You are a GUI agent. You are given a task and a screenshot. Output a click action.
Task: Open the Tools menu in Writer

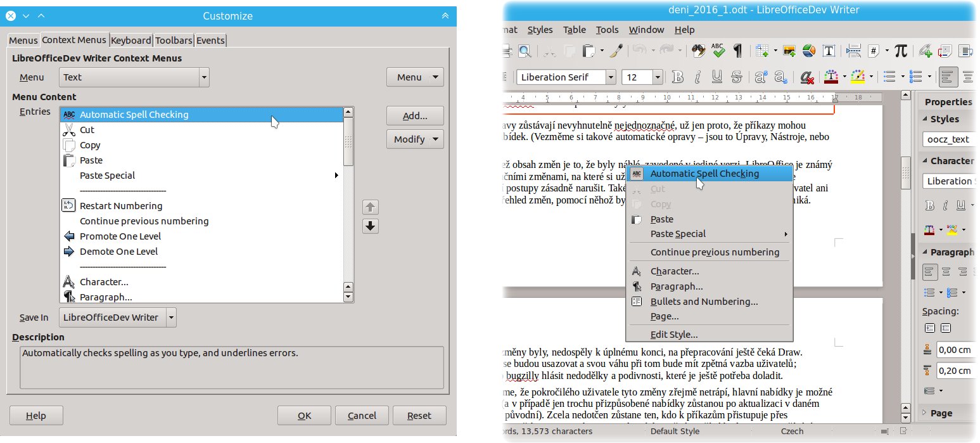[x=607, y=30]
